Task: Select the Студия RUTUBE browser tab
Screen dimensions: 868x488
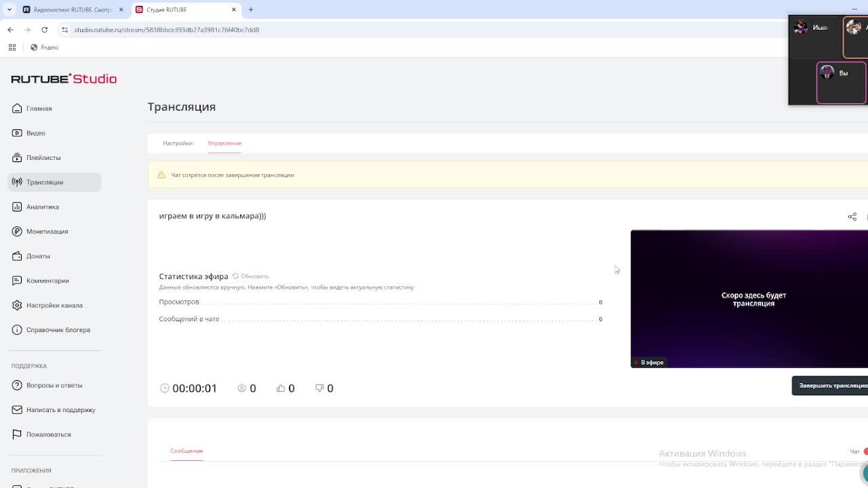Action: point(186,9)
